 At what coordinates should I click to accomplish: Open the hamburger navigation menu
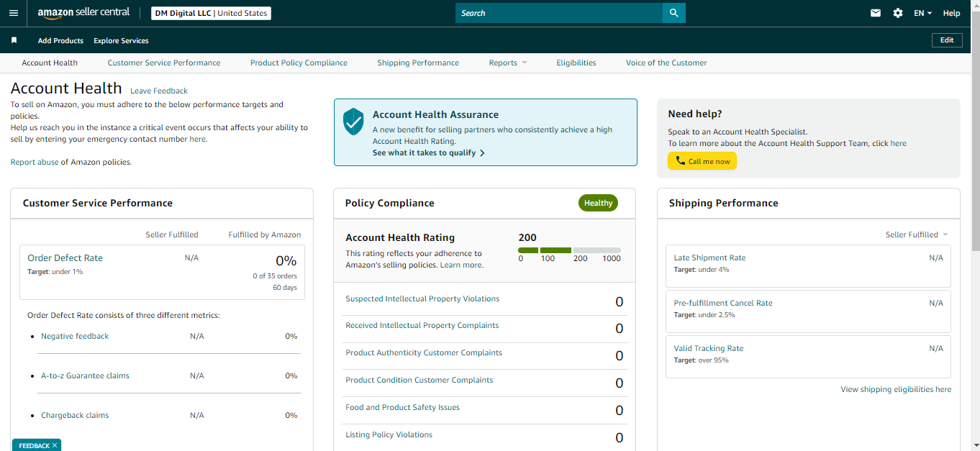13,13
